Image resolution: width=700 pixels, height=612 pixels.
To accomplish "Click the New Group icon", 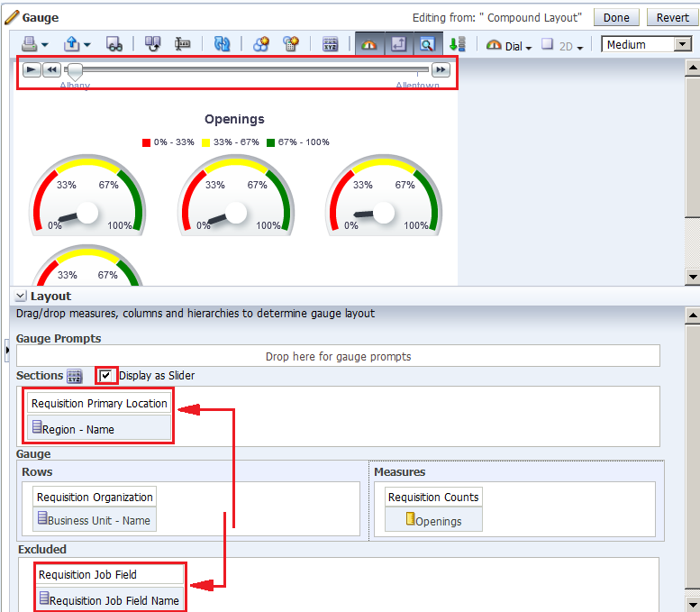I will pos(261,44).
